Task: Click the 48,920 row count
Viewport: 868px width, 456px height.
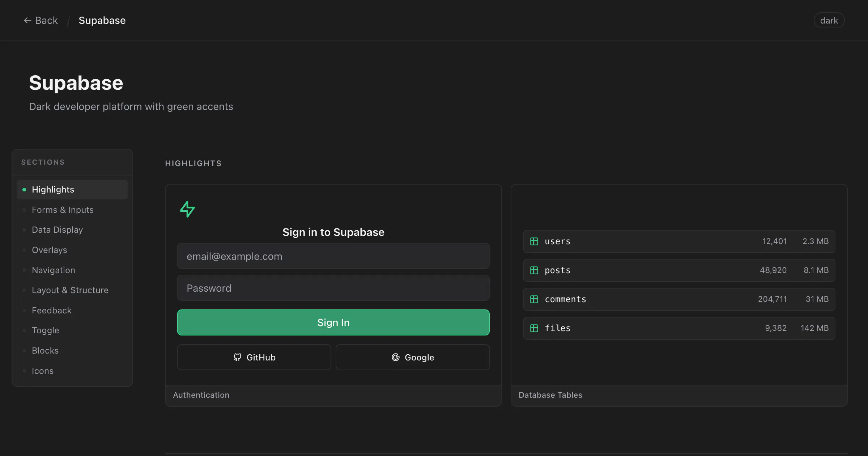Action: 773,270
